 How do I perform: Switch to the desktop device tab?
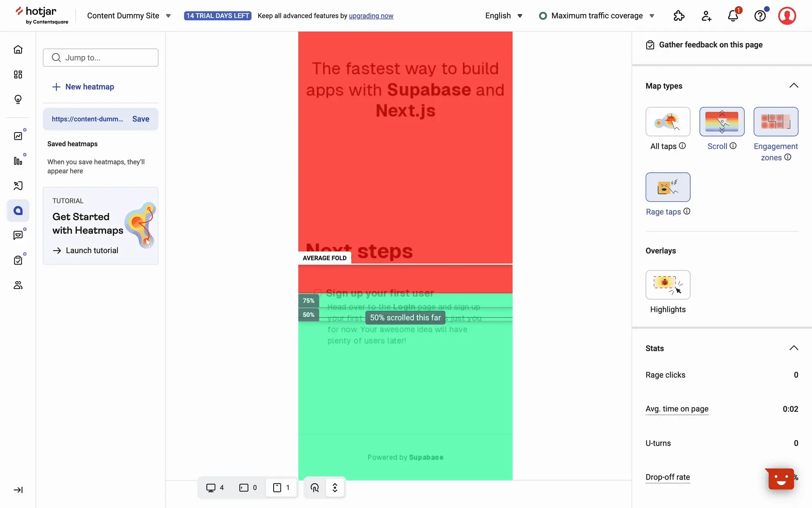pos(215,488)
